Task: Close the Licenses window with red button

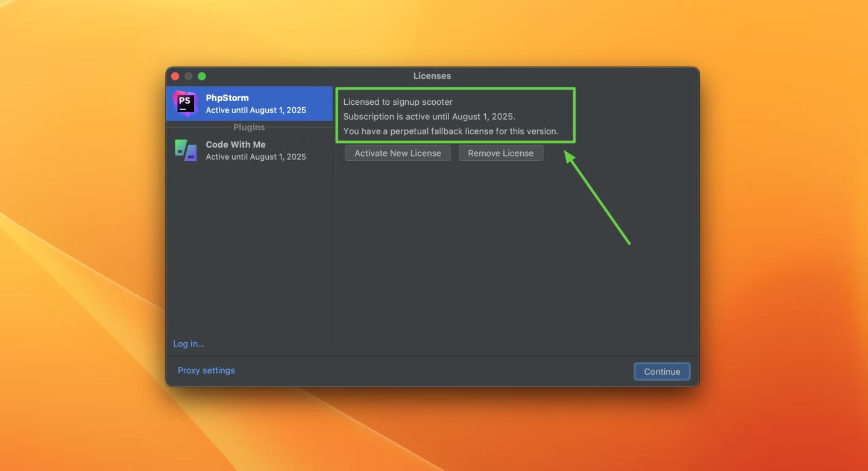Action: pos(175,76)
